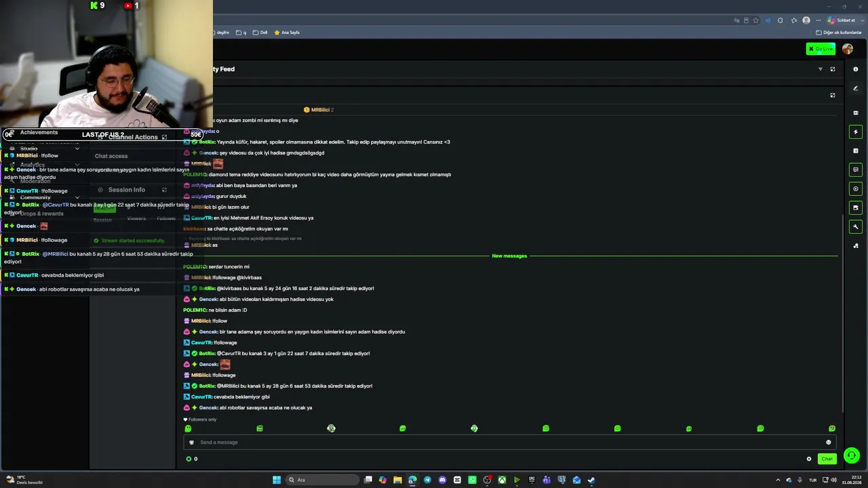868x488 pixels.
Task: Toggle the play-circle panel icon in right sidebar
Action: tap(856, 188)
